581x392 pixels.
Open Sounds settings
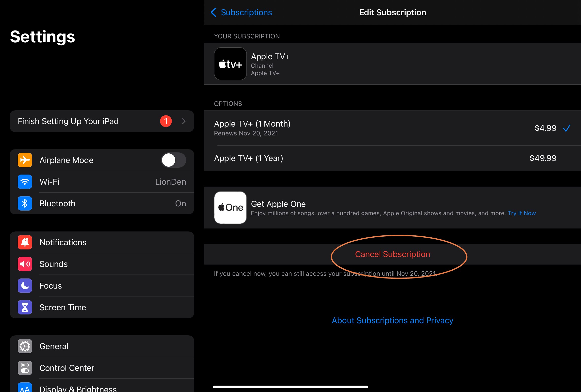click(x=102, y=264)
